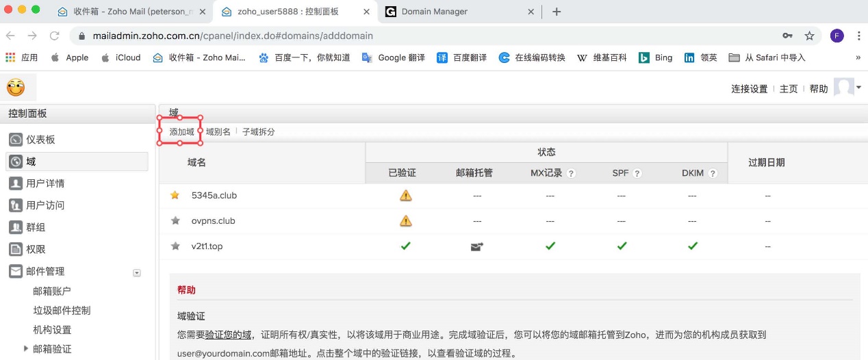Go to 主页 link
868x360 pixels.
point(789,89)
